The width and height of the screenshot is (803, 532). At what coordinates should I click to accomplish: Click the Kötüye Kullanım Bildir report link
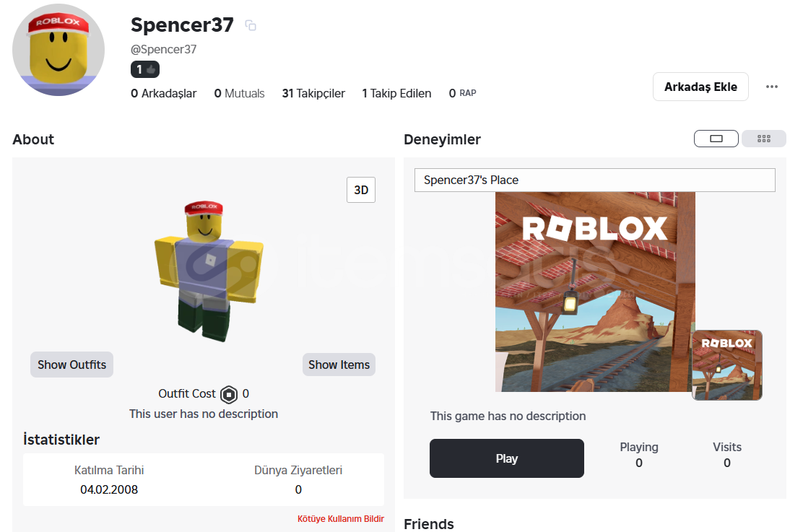coord(341,519)
